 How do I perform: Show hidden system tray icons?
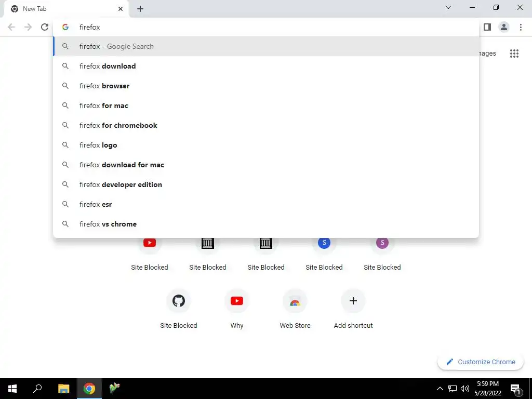[440, 389]
